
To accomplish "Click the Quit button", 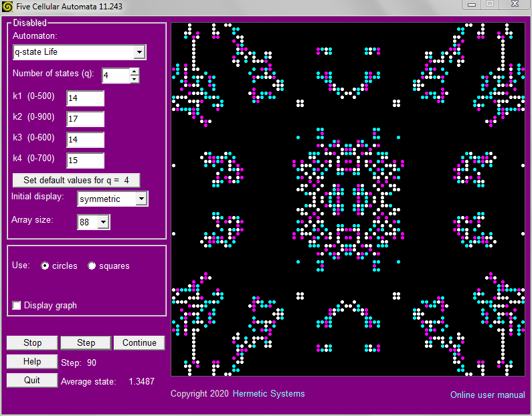I will [32, 380].
